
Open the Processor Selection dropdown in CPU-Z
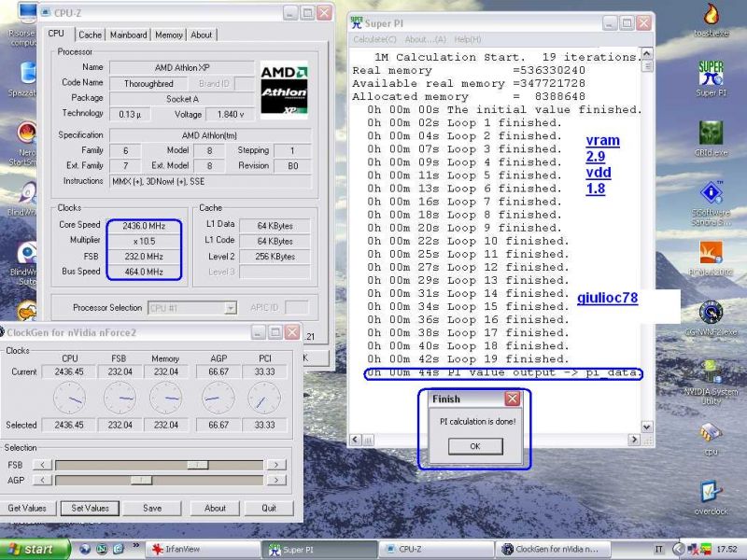pos(192,308)
